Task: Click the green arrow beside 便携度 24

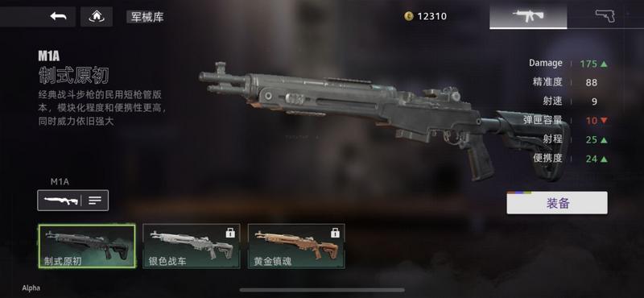Action: pos(604,159)
